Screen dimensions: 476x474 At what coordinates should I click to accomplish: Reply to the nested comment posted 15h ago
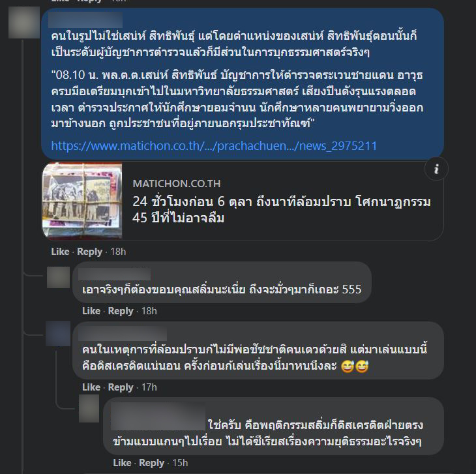[151, 463]
